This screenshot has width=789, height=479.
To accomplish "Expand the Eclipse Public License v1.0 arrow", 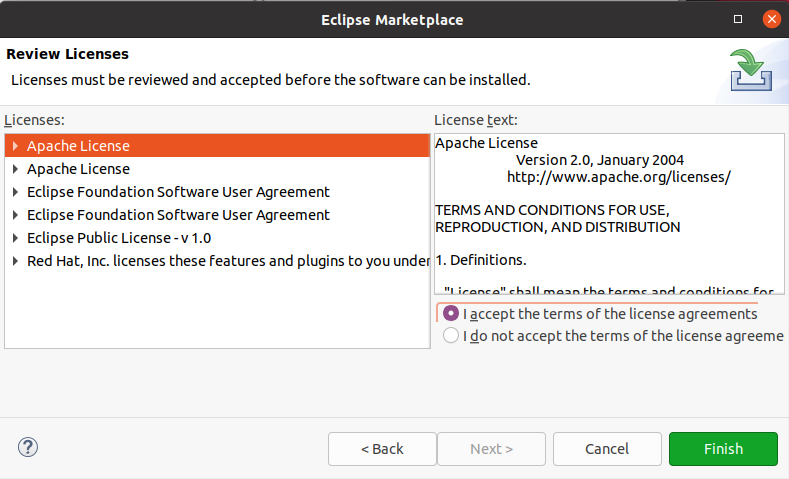I will coord(16,238).
